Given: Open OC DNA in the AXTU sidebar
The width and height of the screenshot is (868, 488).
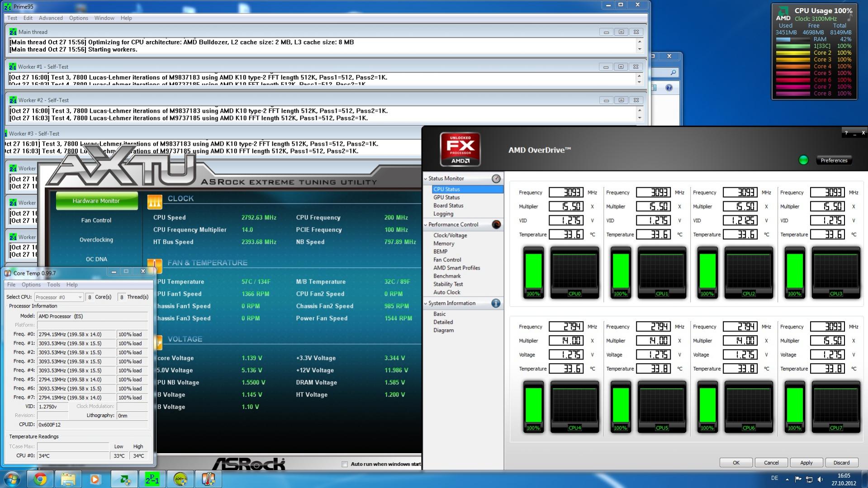Looking at the screenshot, I should pyautogui.click(x=96, y=259).
